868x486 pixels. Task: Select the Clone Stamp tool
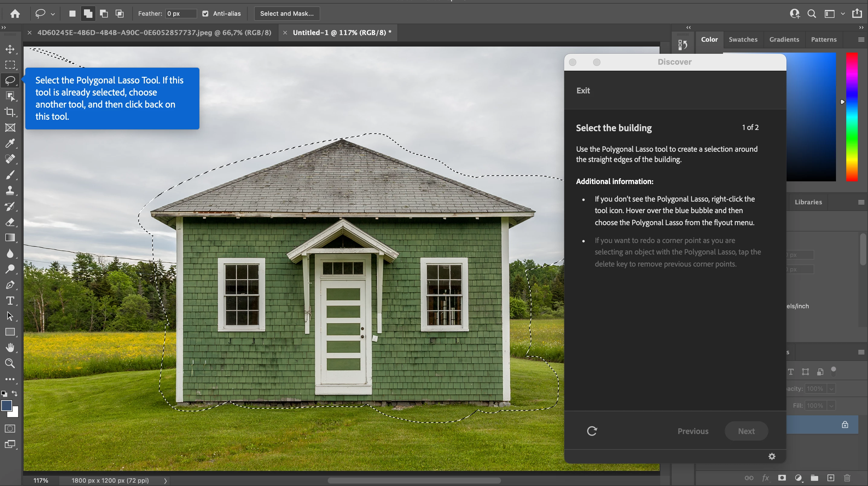[10, 190]
